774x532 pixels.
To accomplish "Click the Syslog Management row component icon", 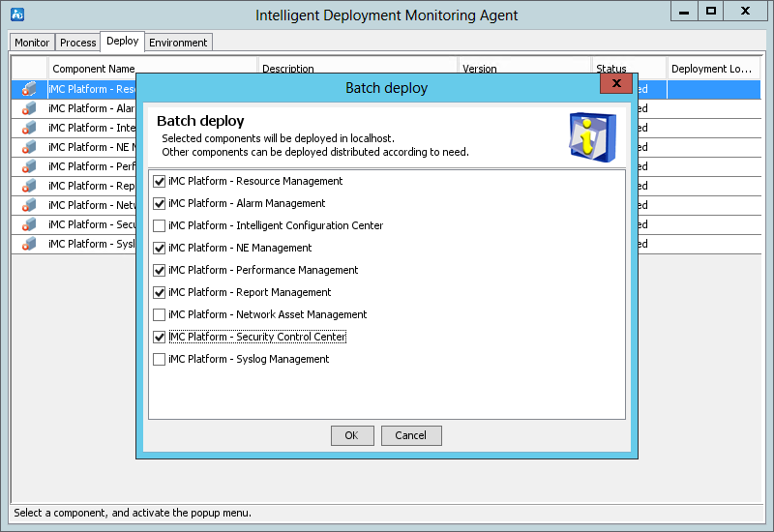I will click(29, 244).
